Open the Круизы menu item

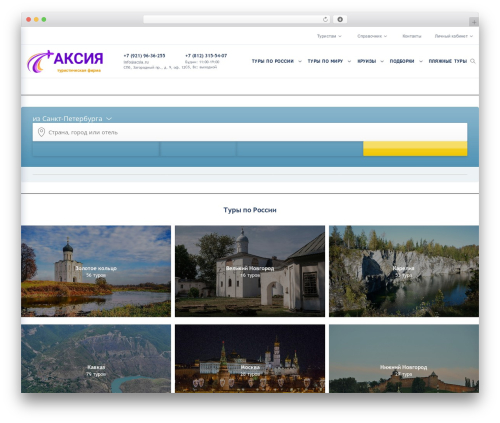(367, 61)
